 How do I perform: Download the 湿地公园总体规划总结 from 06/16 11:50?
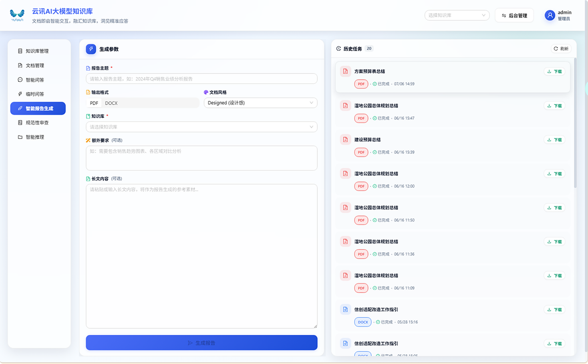554,208
